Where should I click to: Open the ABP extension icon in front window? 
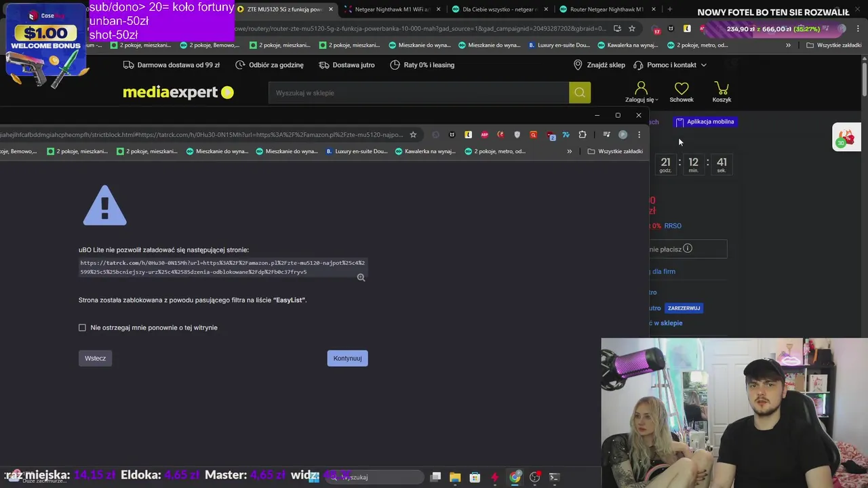tap(484, 134)
